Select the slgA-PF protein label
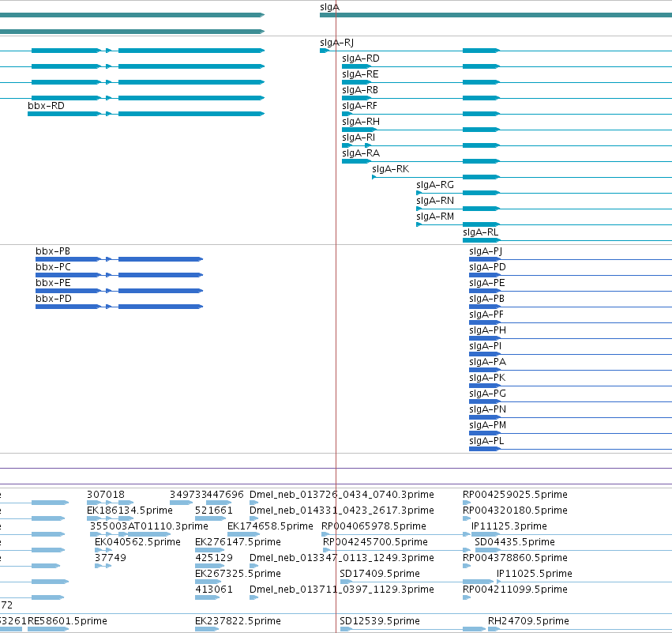 (x=486, y=315)
